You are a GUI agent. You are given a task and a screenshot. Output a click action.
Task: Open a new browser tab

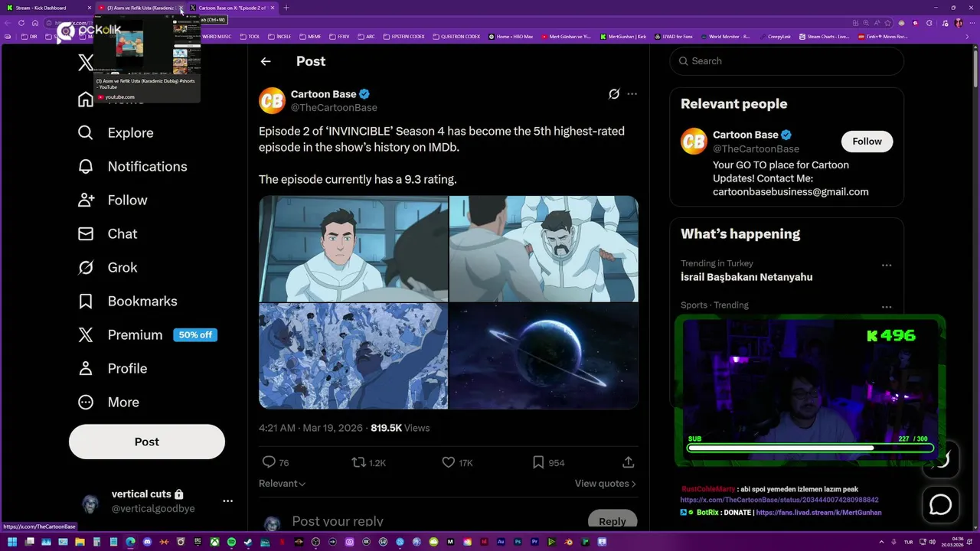(286, 8)
